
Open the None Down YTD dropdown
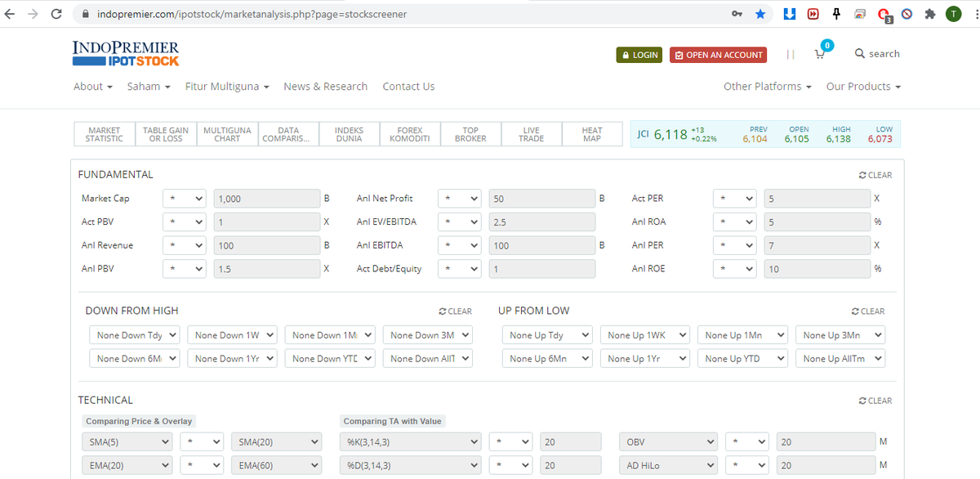330,359
